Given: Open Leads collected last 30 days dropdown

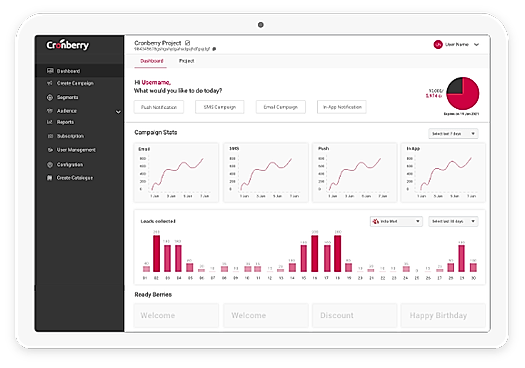Looking at the screenshot, I should coord(453,221).
